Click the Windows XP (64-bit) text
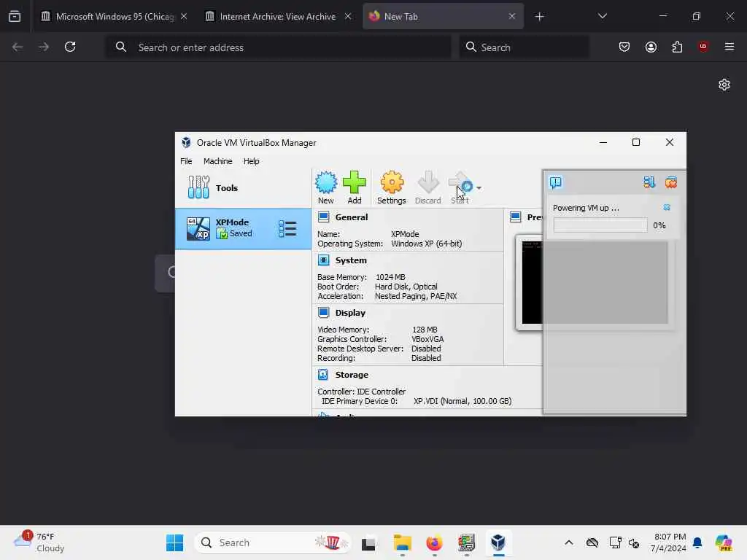 coord(426,244)
